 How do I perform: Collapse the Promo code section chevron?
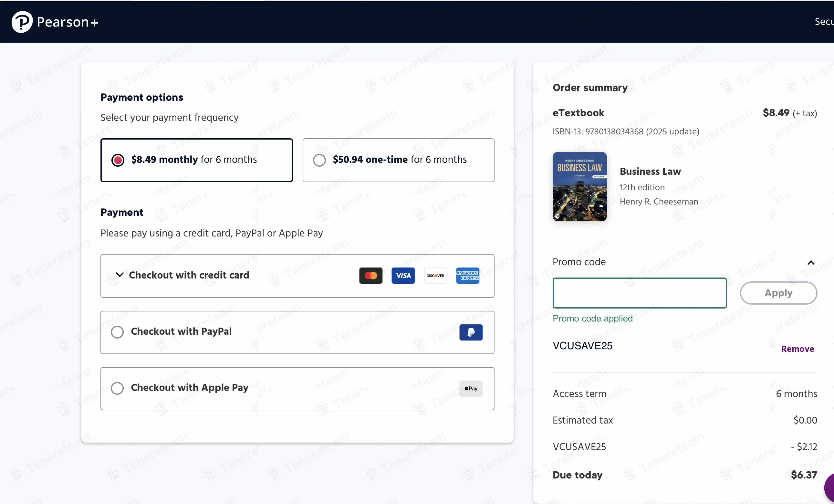pyautogui.click(x=811, y=263)
